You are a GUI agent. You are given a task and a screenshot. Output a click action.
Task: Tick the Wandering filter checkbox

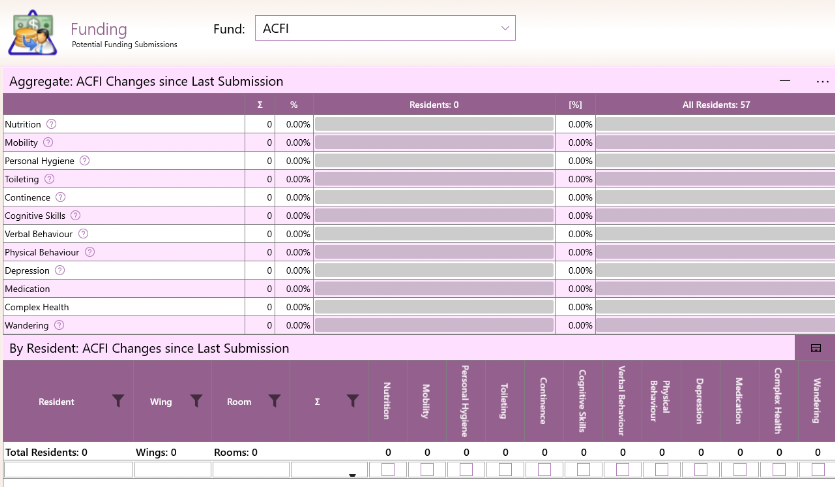(x=818, y=469)
